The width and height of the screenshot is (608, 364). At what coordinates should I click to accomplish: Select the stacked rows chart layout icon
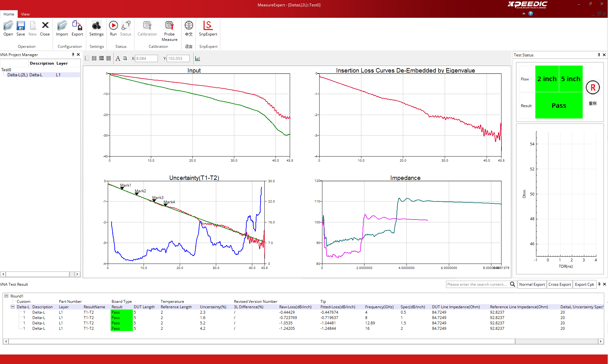pos(101,58)
